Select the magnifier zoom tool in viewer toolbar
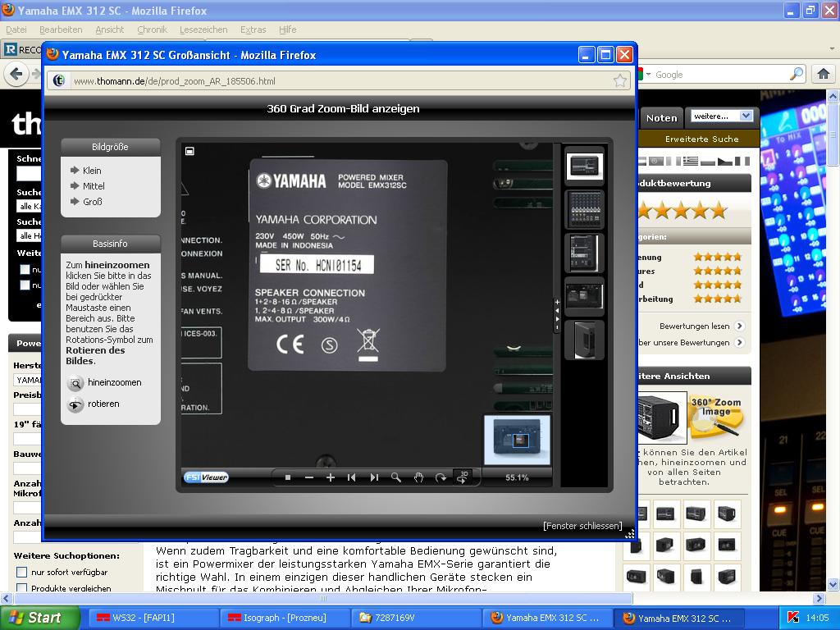 point(396,477)
